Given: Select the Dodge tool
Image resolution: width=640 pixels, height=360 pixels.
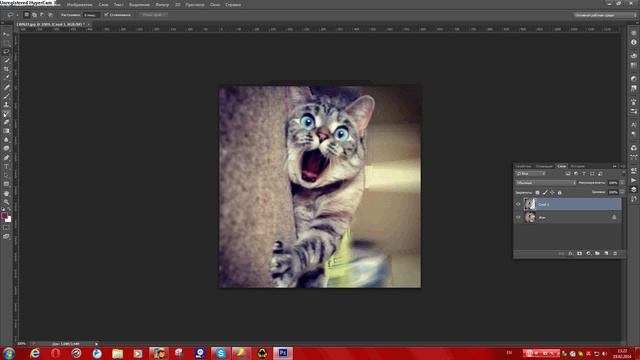Looking at the screenshot, I should pos(6,149).
